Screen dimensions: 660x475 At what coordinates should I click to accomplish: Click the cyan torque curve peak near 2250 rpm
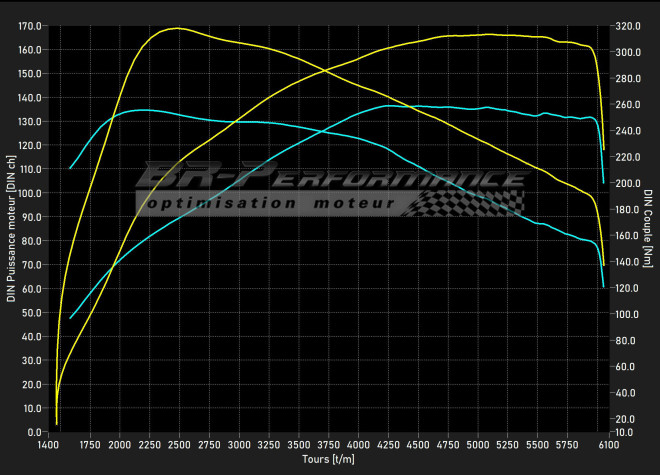pyautogui.click(x=143, y=110)
